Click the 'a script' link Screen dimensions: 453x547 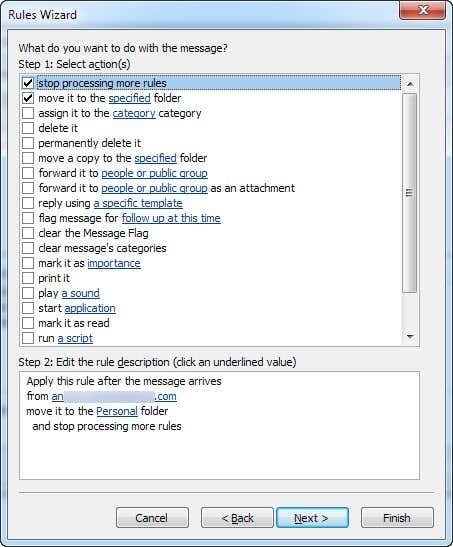(75, 338)
